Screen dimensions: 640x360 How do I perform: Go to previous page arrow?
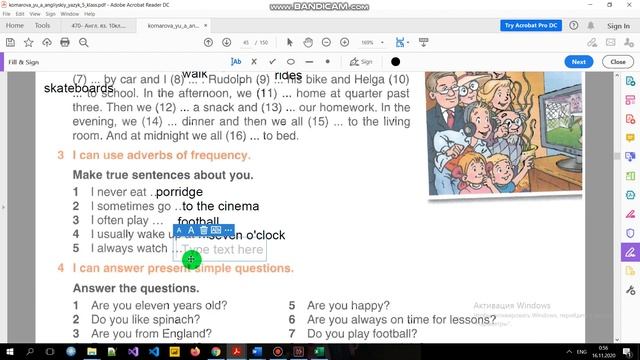[208, 42]
